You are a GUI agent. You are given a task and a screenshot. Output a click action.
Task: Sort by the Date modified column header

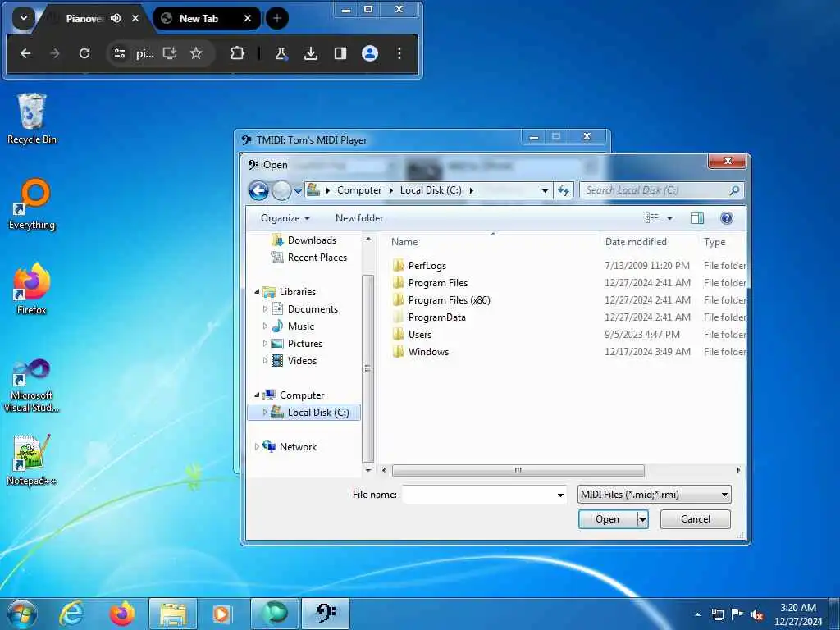pos(636,242)
